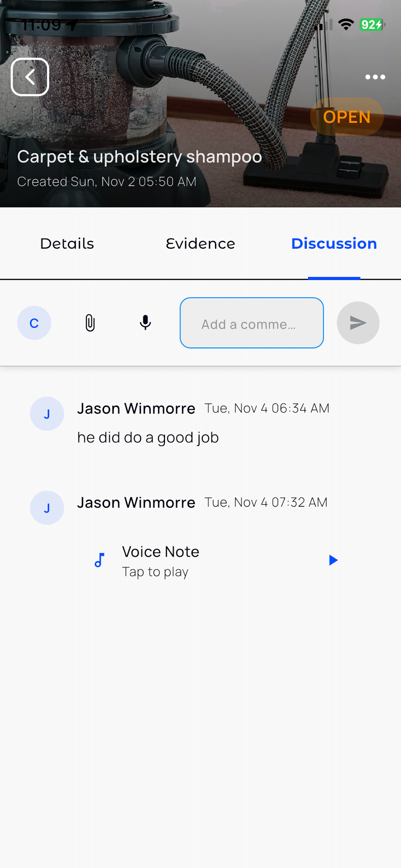Viewport: 401px width, 868px height.
Task: Select the comment text 'he did do a good job'
Action: (148, 438)
